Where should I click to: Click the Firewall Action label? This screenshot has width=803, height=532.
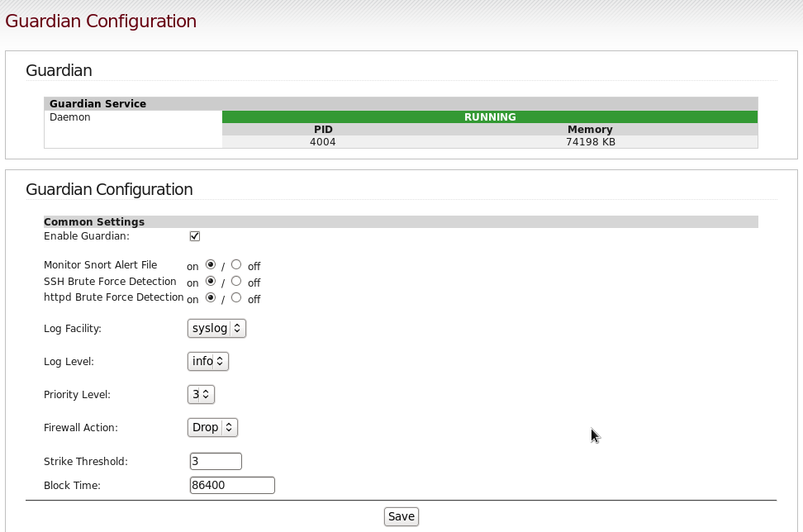tap(80, 428)
